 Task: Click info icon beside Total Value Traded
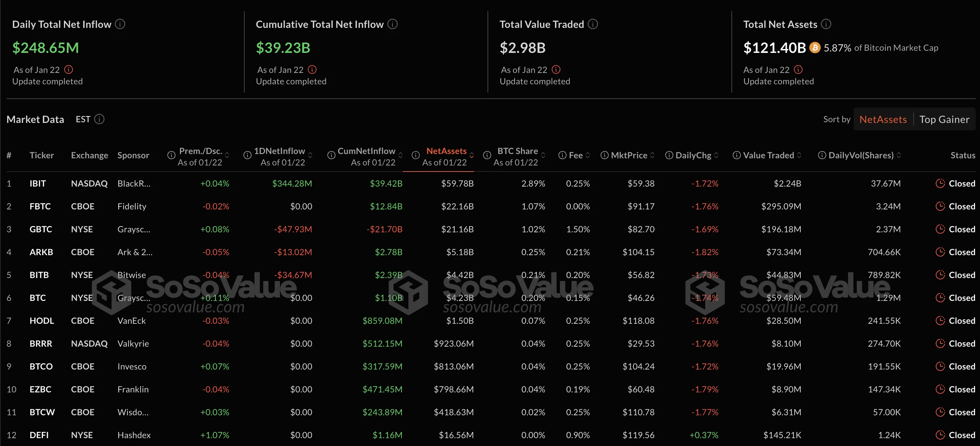593,24
